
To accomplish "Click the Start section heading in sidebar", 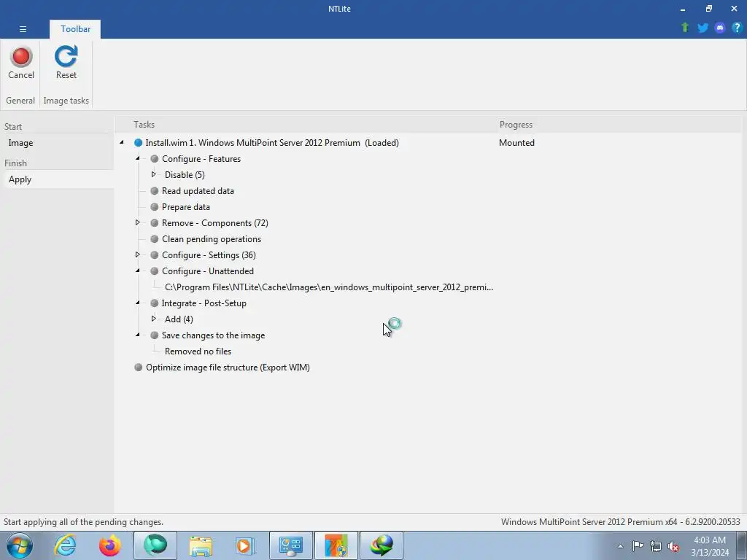I will click(x=13, y=127).
